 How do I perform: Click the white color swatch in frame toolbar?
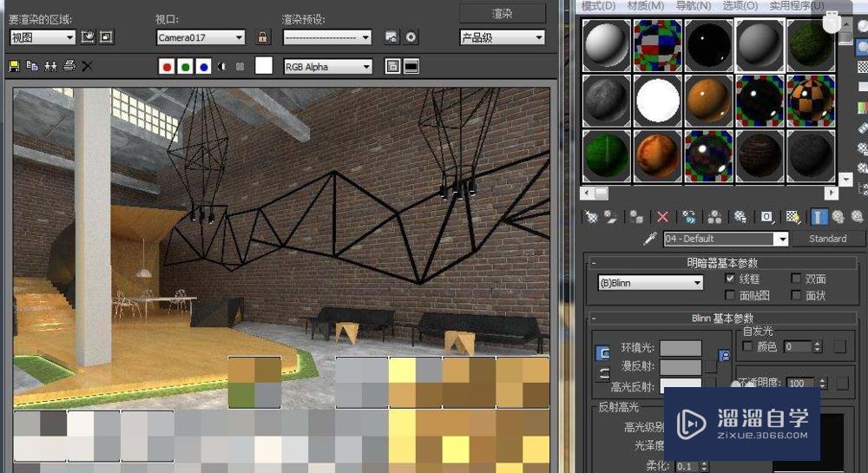[x=264, y=66]
